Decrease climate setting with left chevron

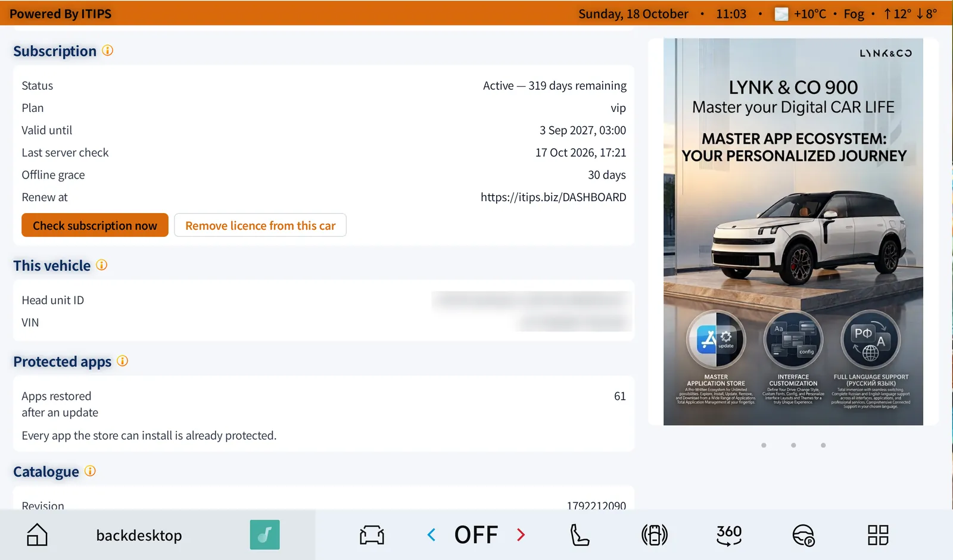[432, 534]
